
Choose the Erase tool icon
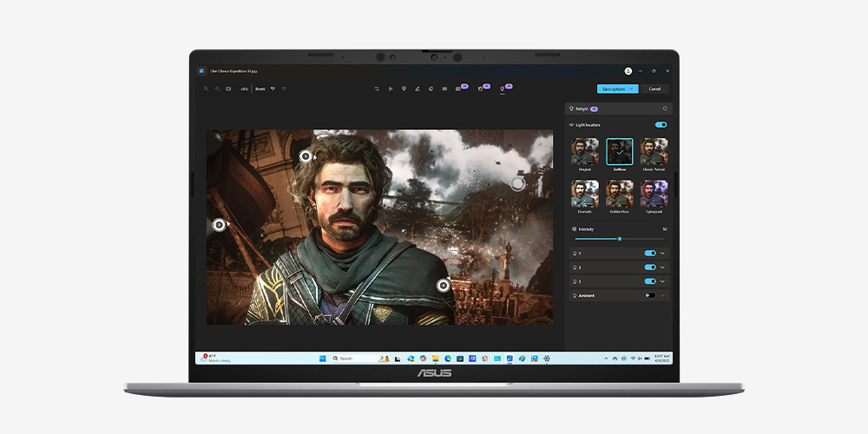coord(431,89)
